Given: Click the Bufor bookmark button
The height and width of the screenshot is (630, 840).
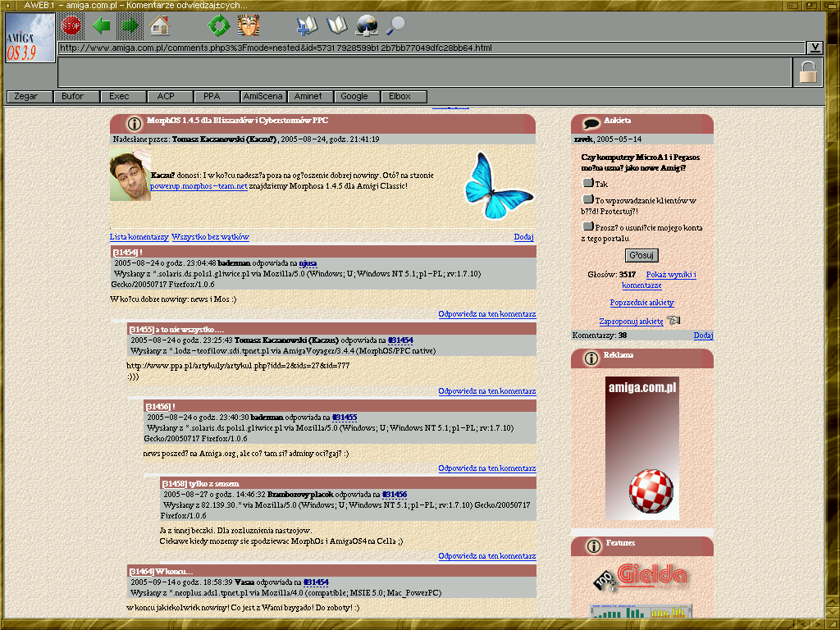Looking at the screenshot, I should tap(76, 97).
